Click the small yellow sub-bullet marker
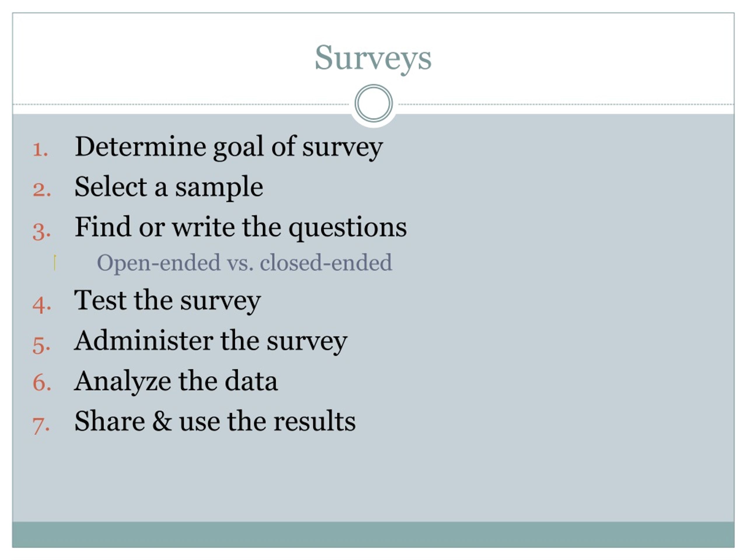The width and height of the screenshot is (747, 560). coord(55,263)
